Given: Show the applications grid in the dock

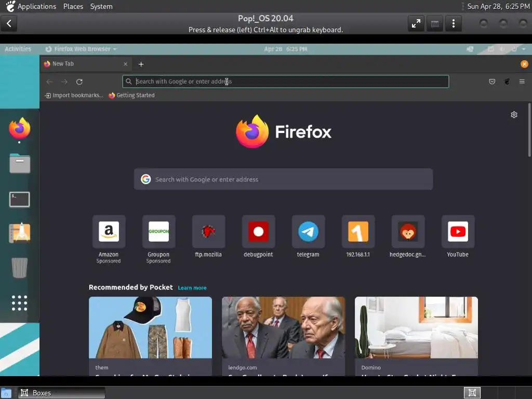Looking at the screenshot, I should coord(19,303).
